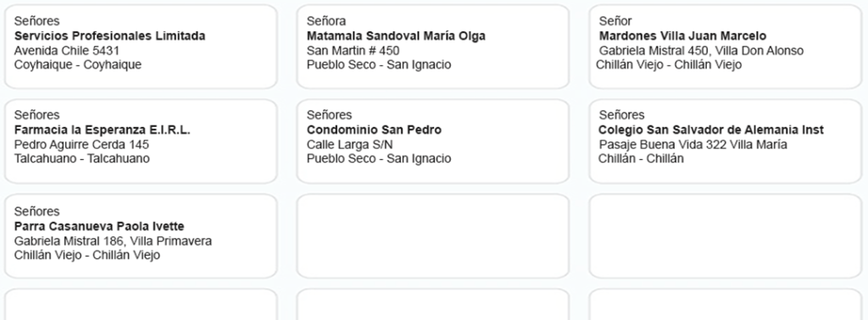Image resolution: width=868 pixels, height=320 pixels.
Task: Click the Señora salutation on Matamala card
Action: coord(326,21)
